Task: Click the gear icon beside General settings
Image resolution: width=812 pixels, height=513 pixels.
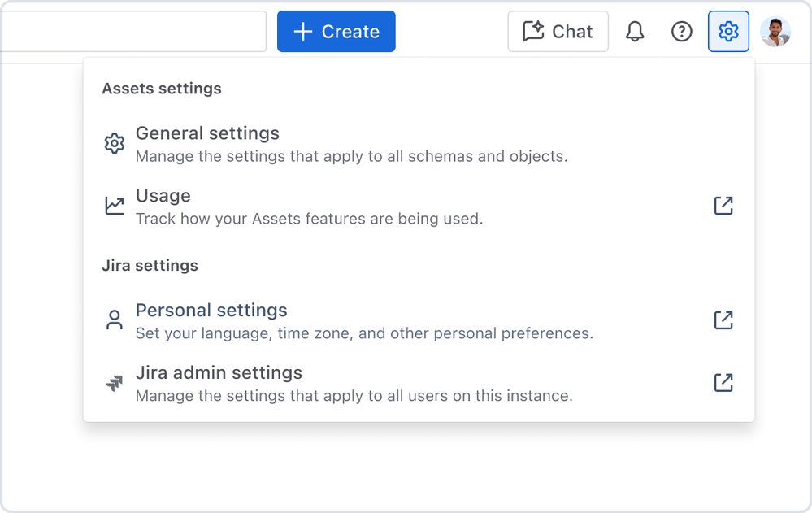Action: tap(115, 144)
